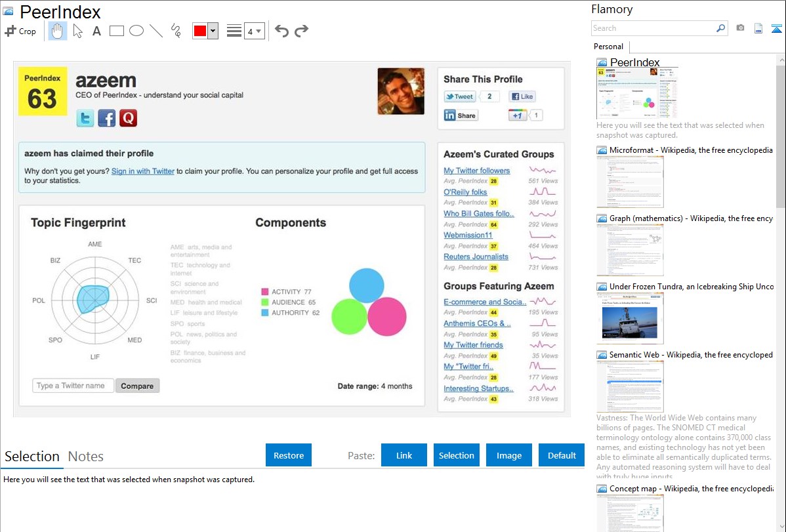Open the Microformat Wikipedia snapshot thumbnail
Image resolution: width=786 pixels, height=532 pixels.
click(630, 182)
